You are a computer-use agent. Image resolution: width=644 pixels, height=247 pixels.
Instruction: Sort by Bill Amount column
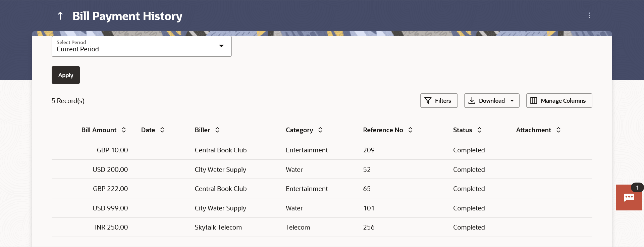pyautogui.click(x=124, y=130)
